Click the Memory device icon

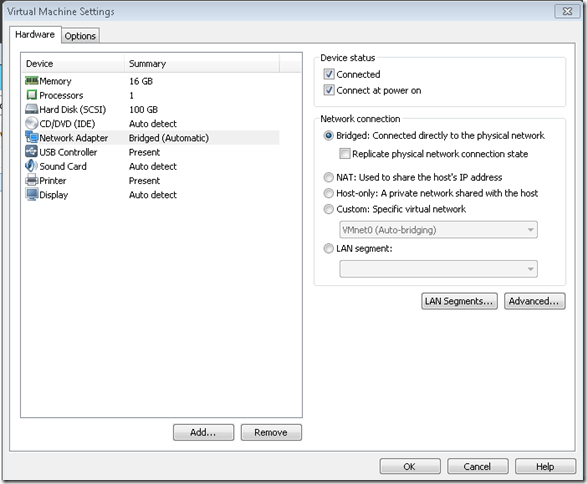point(31,80)
